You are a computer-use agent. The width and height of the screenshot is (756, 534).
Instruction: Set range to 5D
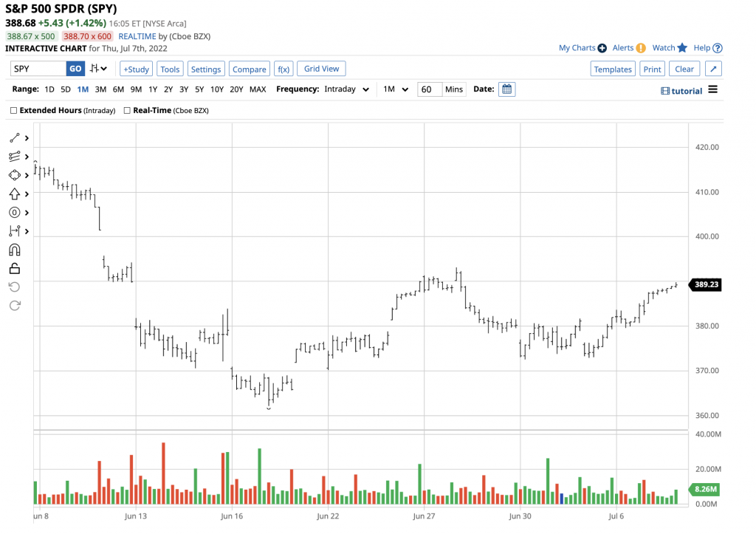tap(66, 89)
